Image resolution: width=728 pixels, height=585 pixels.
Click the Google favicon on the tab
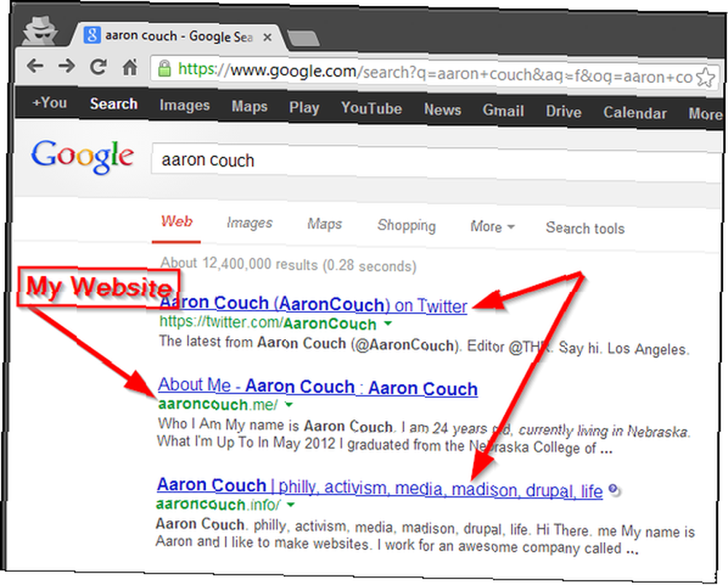(92, 35)
